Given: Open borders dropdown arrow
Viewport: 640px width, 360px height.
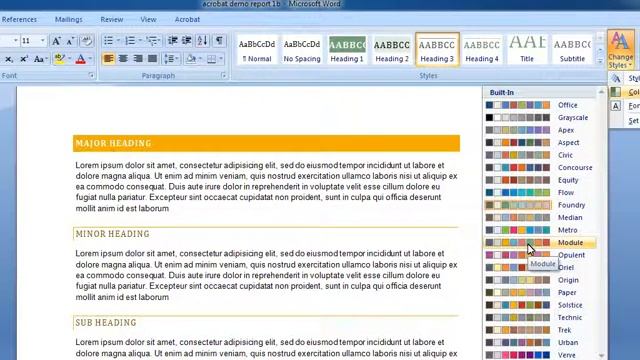Looking at the screenshot, I should click(x=221, y=59).
